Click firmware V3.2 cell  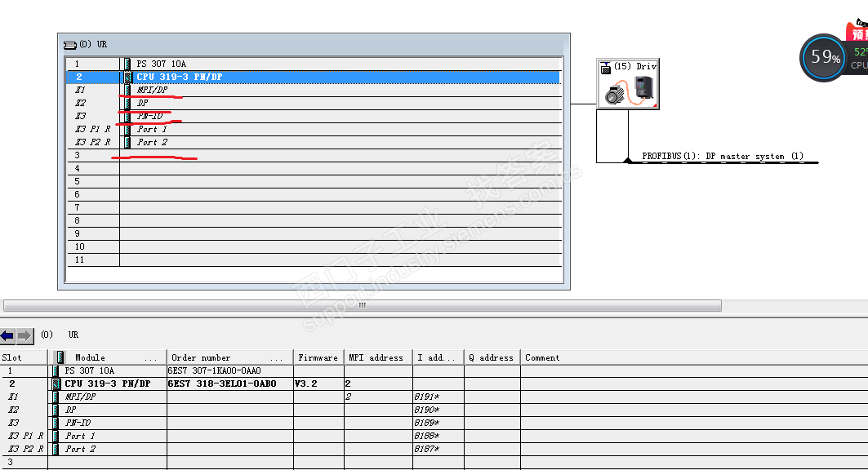point(318,384)
